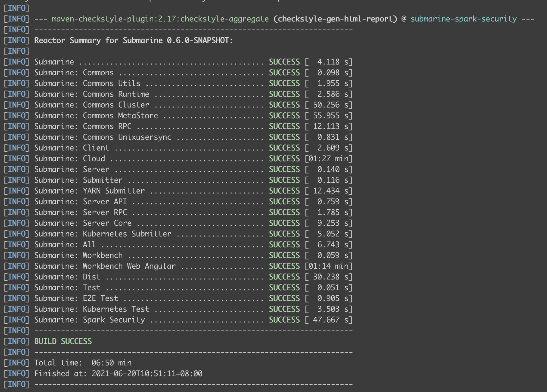Click the '4.118 s' build time
Image resolution: width=547 pixels, height=392 pixels.
(333, 62)
